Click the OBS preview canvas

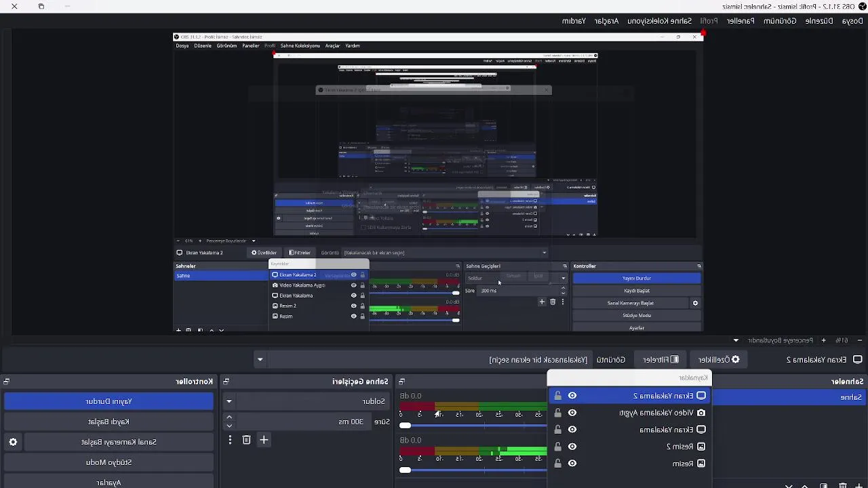(438, 183)
